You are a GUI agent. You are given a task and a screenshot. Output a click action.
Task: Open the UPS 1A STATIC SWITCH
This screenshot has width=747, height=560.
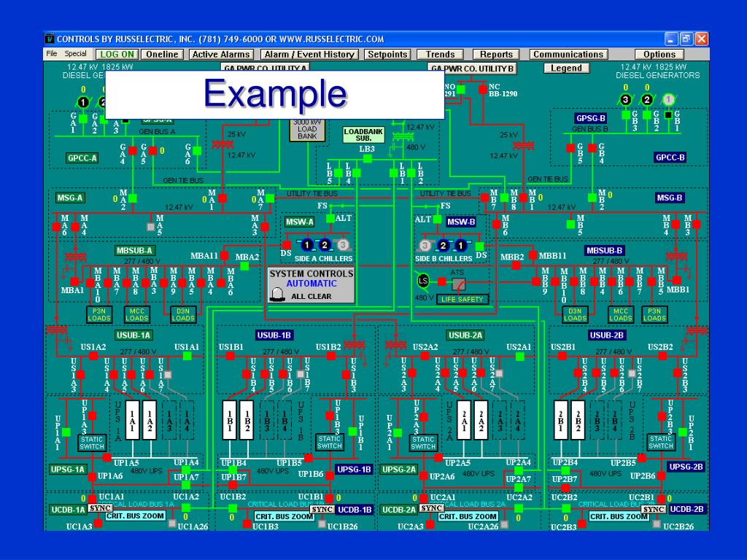(x=91, y=443)
